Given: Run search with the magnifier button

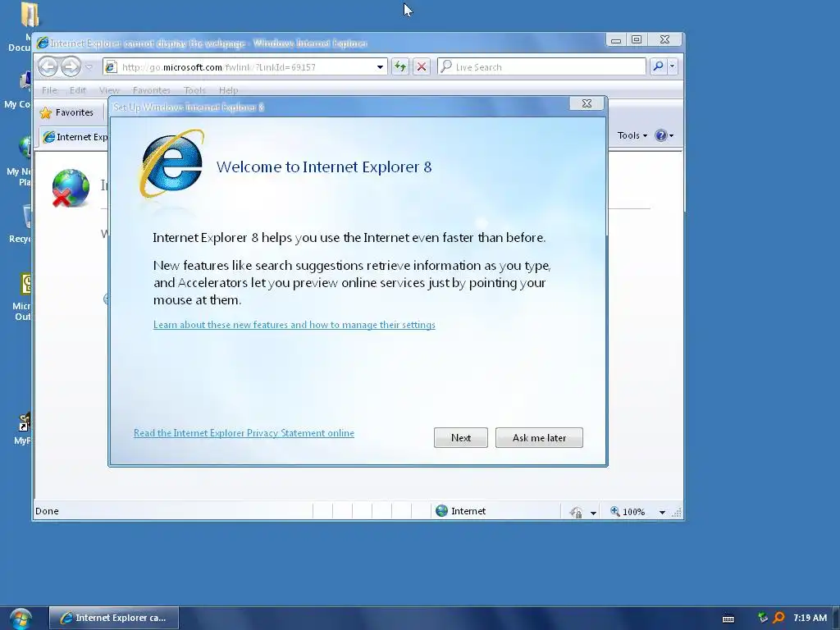Looking at the screenshot, I should pos(658,66).
